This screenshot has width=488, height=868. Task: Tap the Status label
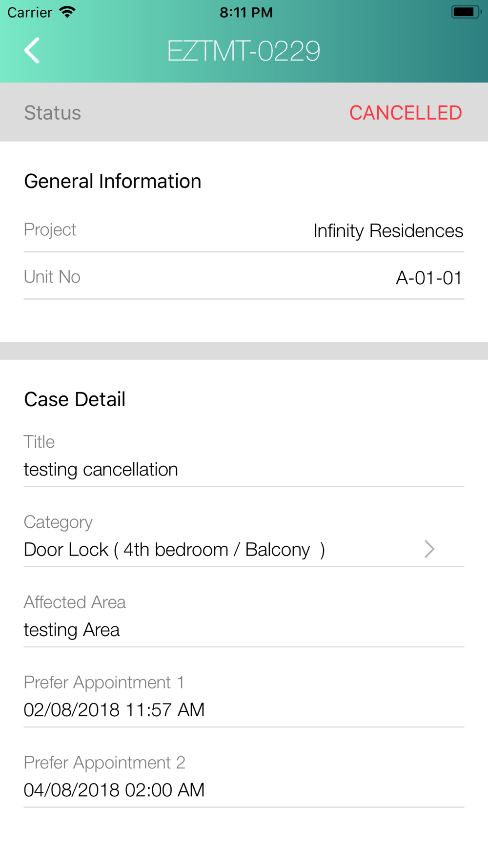point(53,113)
